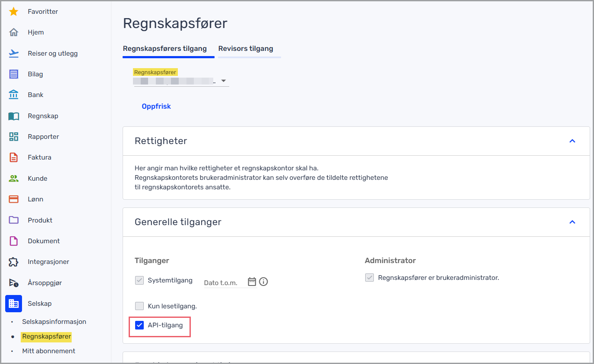Collapse the Generelle tilganger section

pos(572,222)
